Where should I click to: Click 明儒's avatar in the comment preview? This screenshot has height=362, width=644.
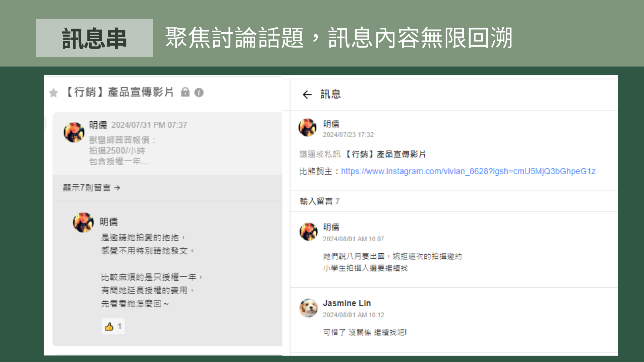[83, 222]
